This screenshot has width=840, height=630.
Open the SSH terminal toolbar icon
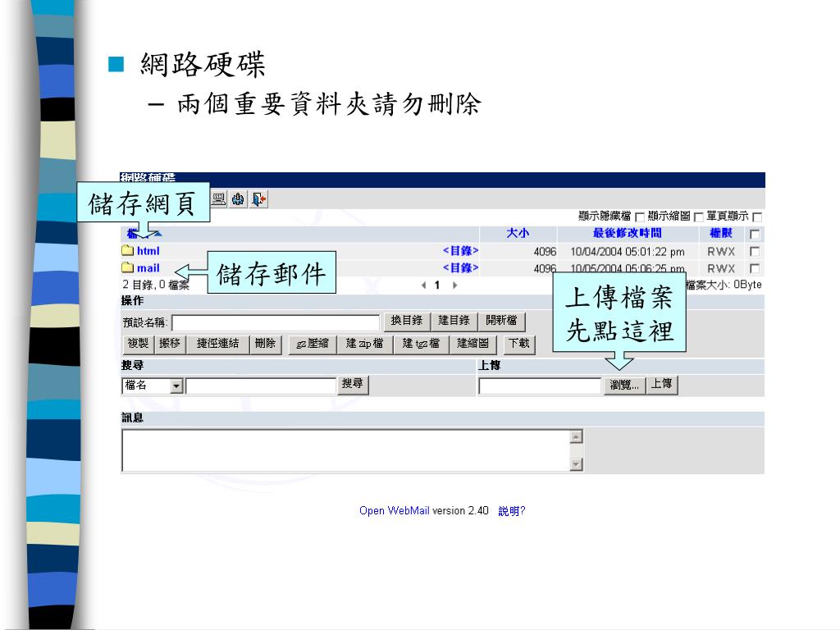(218, 199)
